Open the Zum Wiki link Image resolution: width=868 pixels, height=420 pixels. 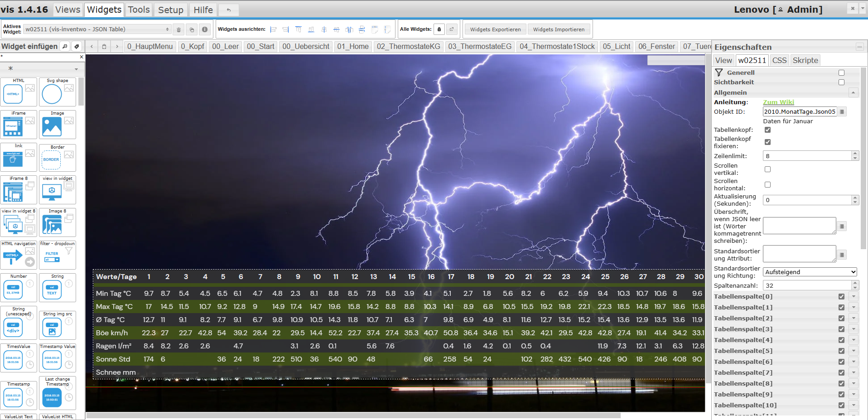tap(778, 102)
